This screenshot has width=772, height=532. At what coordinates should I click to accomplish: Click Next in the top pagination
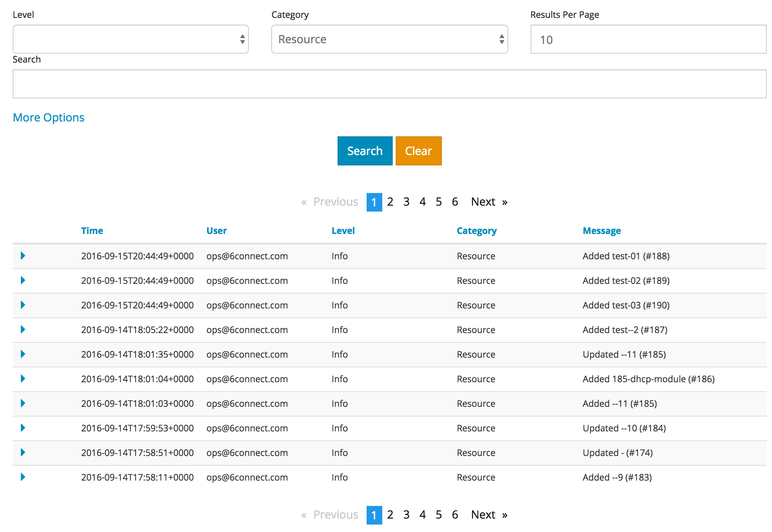point(483,202)
